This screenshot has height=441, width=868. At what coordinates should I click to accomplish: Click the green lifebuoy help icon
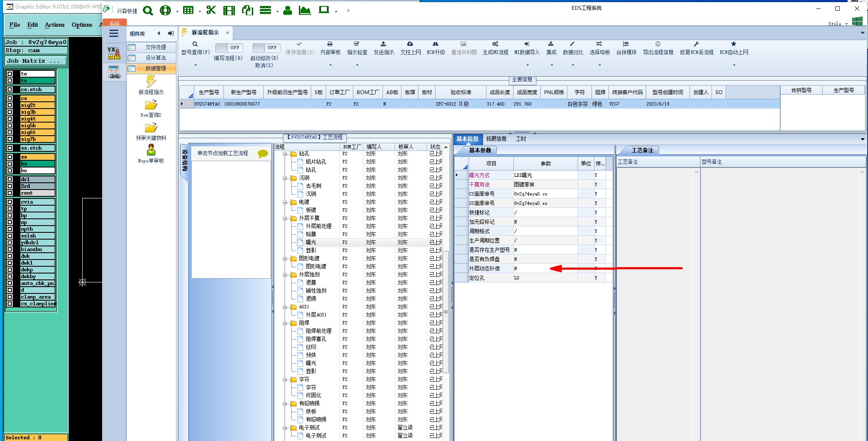165,11
